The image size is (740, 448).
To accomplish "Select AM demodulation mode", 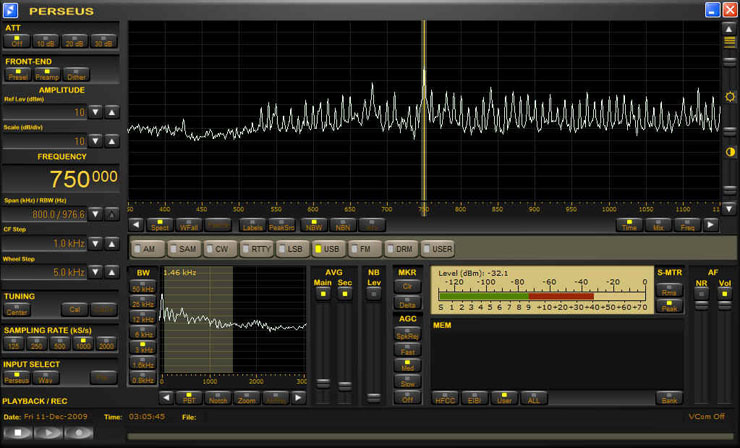I will point(148,249).
